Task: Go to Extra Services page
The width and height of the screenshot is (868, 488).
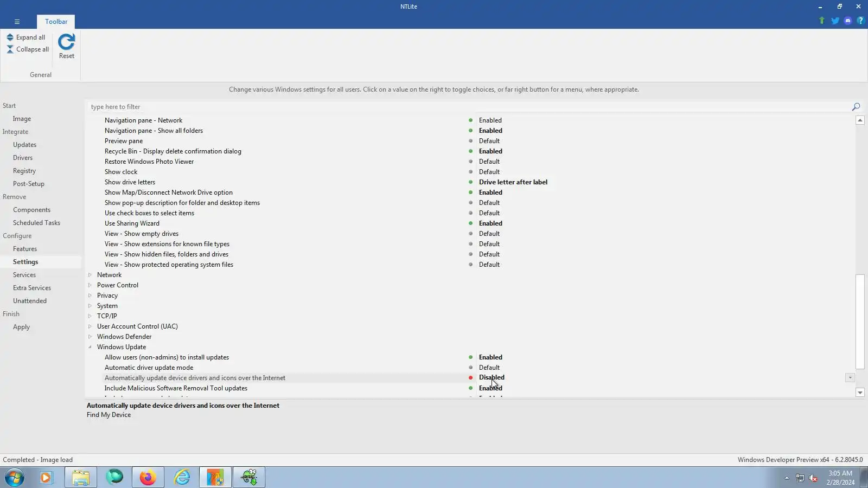Action: [32, 288]
